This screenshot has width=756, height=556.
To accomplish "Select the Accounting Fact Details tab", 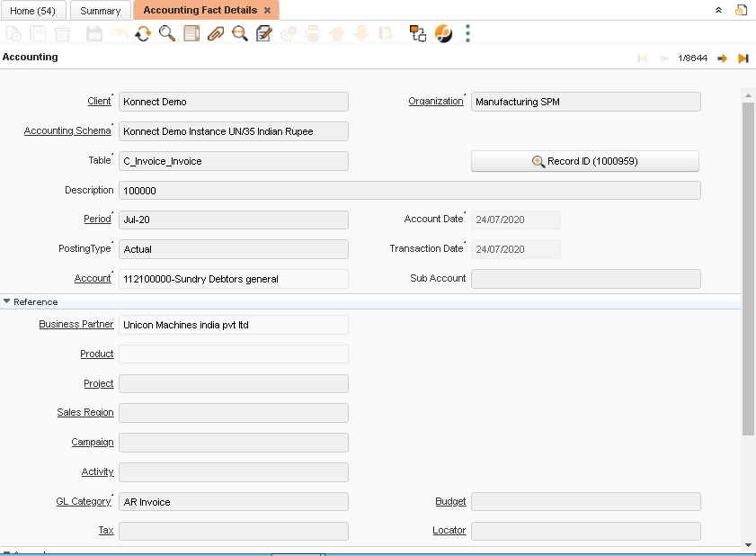I will click(200, 10).
